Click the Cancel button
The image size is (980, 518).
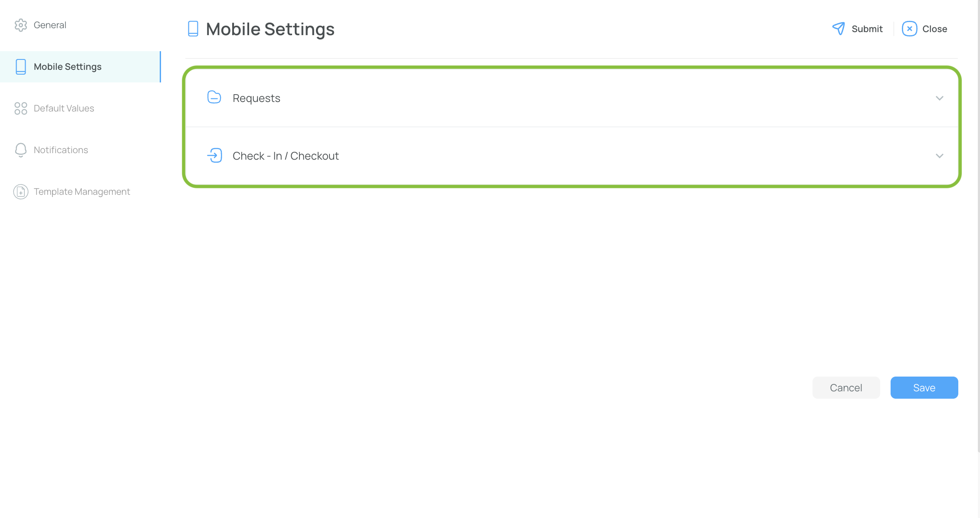tap(846, 388)
